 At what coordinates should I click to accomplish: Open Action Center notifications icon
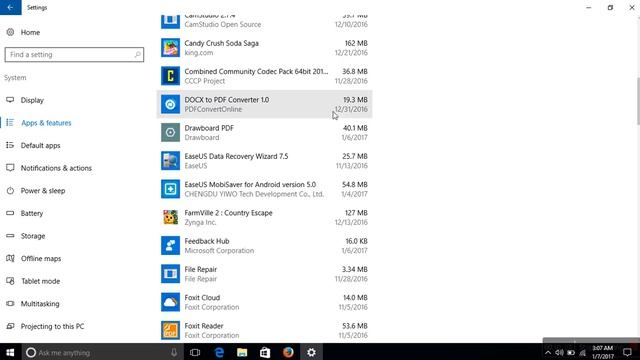(x=627, y=352)
